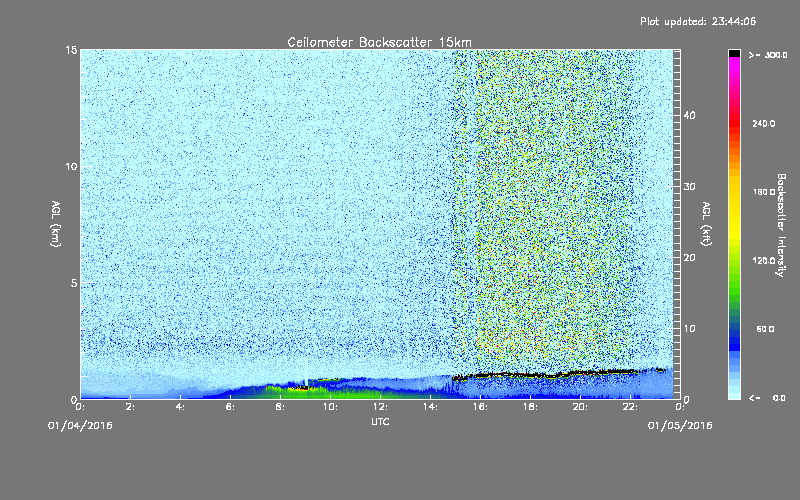Select the "8:" hour tick label
800x500 pixels.
(x=280, y=407)
